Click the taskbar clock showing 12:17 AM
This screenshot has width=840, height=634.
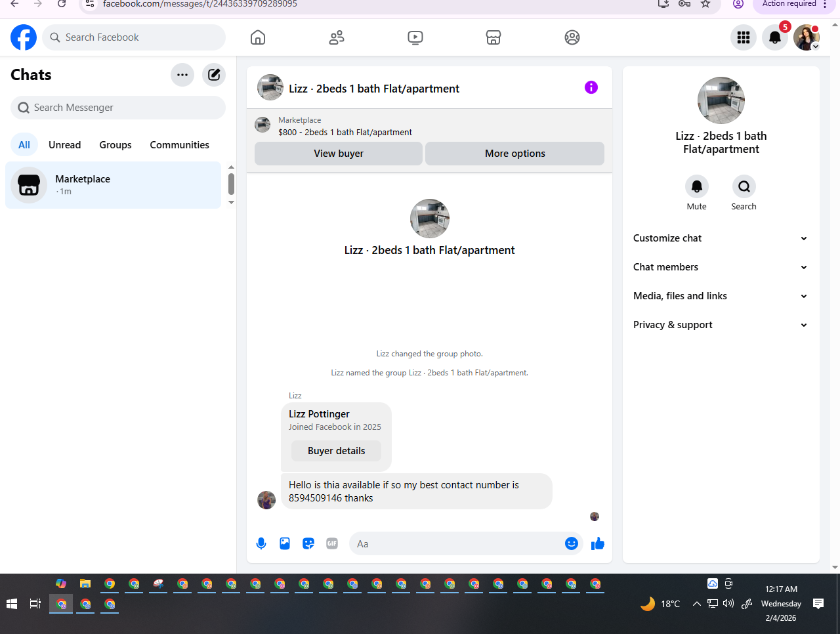pyautogui.click(x=781, y=603)
